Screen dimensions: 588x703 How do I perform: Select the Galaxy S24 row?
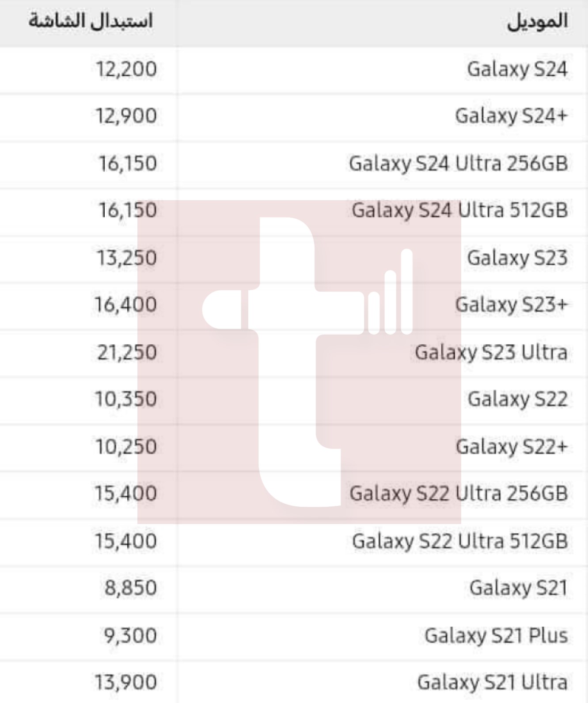tap(294, 69)
